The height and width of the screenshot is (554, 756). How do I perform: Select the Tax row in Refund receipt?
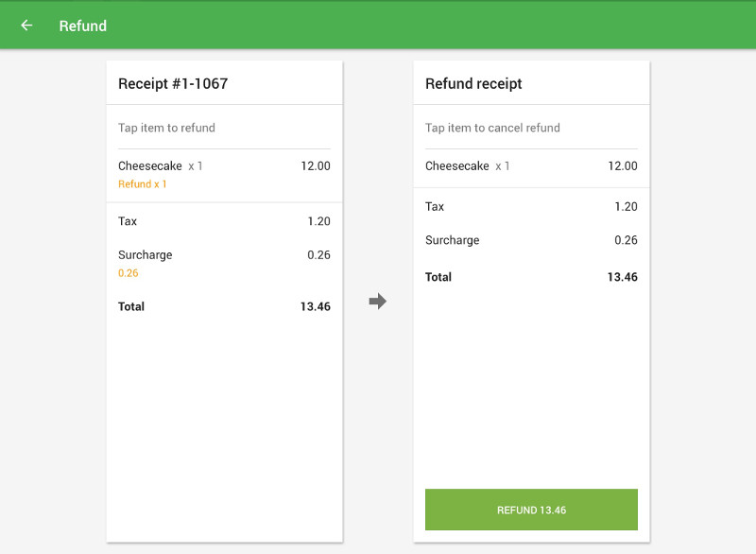(x=531, y=206)
